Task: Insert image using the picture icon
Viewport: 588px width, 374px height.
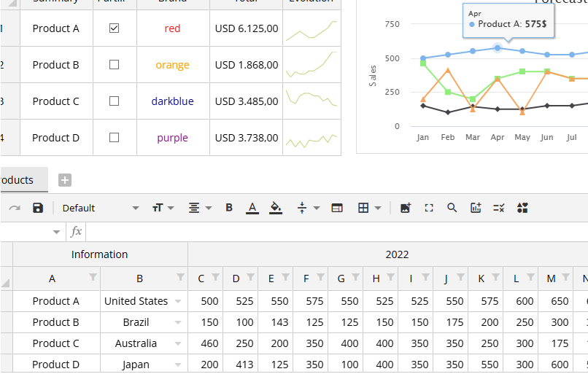Action: pyautogui.click(x=406, y=208)
